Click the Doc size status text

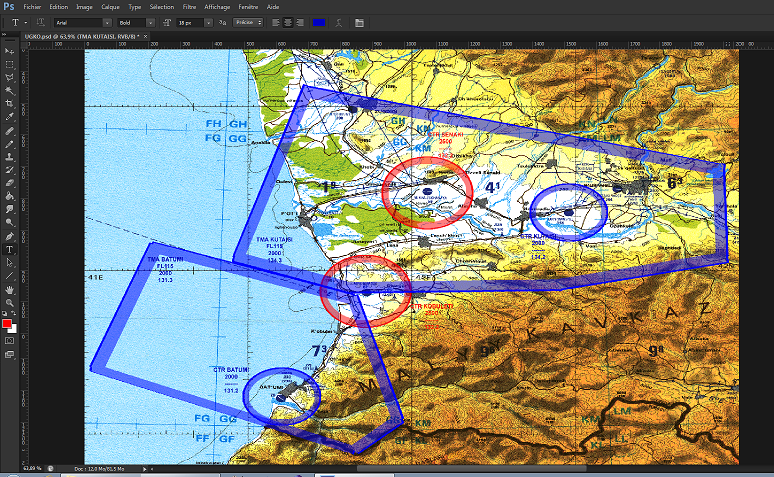coord(99,469)
